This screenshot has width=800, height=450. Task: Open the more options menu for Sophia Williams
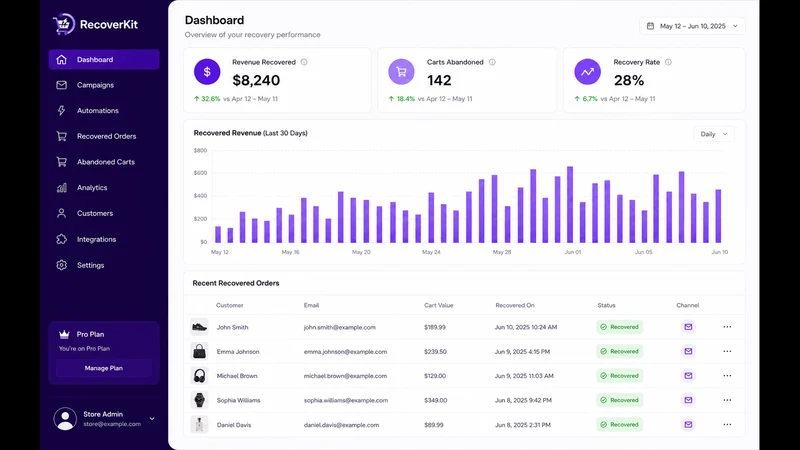(727, 400)
